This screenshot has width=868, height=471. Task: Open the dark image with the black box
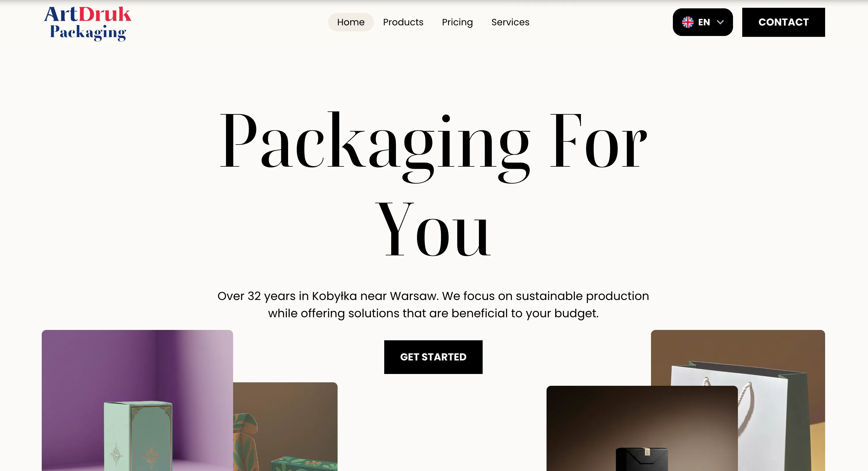tap(642, 428)
